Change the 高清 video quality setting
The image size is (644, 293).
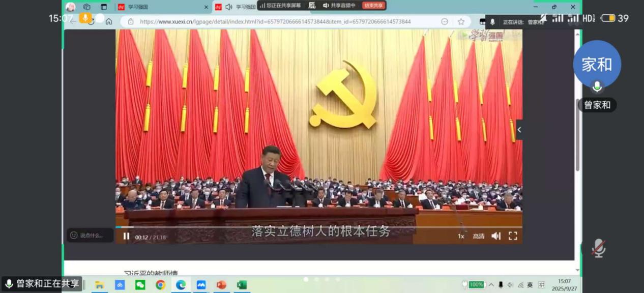coord(478,236)
